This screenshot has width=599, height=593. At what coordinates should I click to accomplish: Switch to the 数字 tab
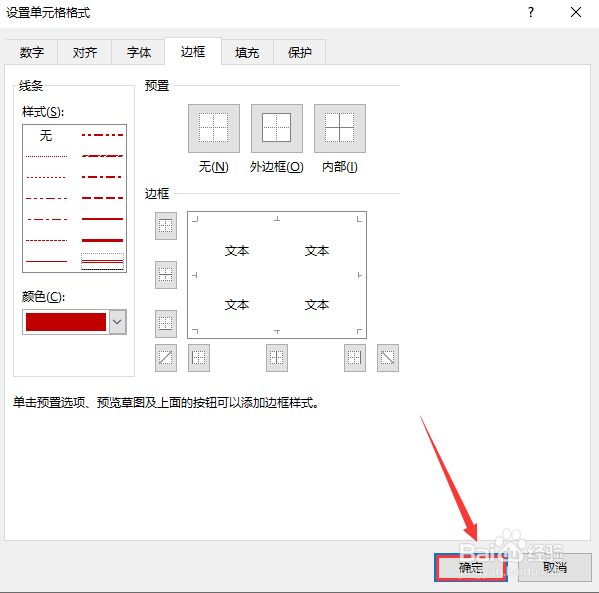(31, 52)
